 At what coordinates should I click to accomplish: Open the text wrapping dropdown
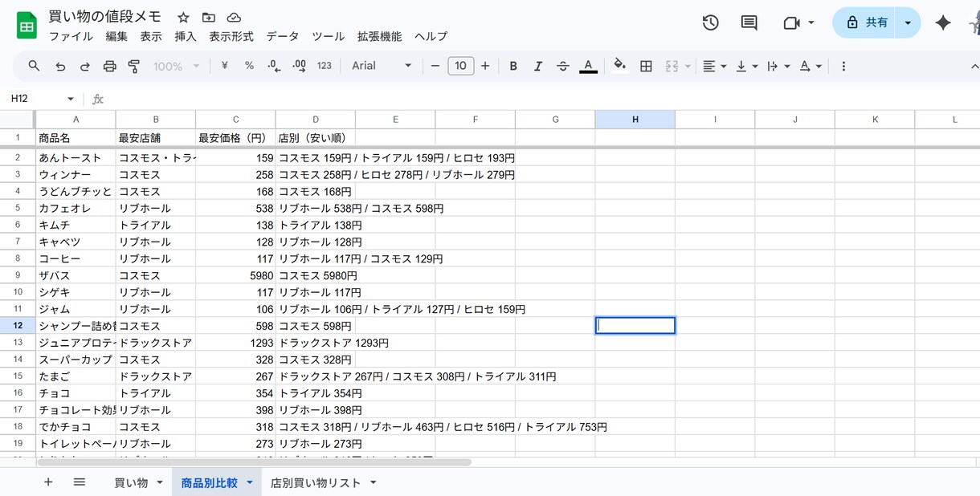[x=778, y=66]
